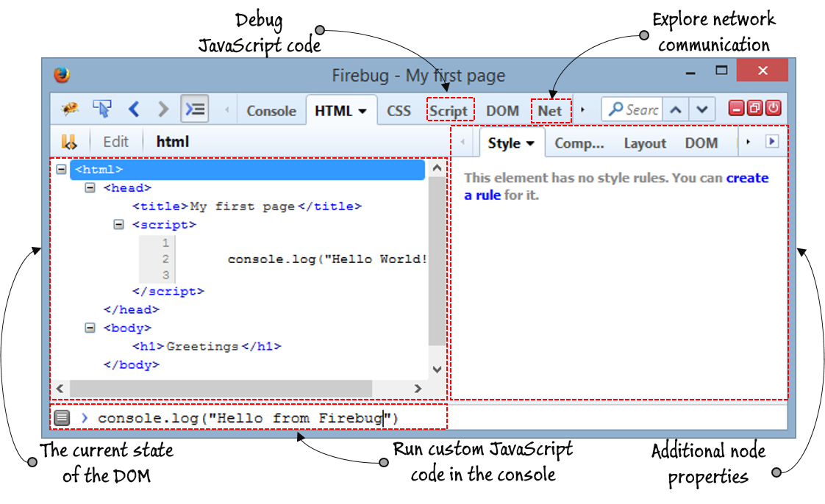Click the vertical scrollbar thumb

437,261
